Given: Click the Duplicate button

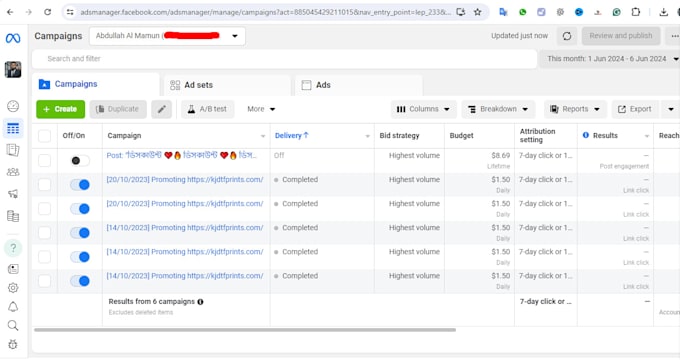Looking at the screenshot, I should point(118,109).
